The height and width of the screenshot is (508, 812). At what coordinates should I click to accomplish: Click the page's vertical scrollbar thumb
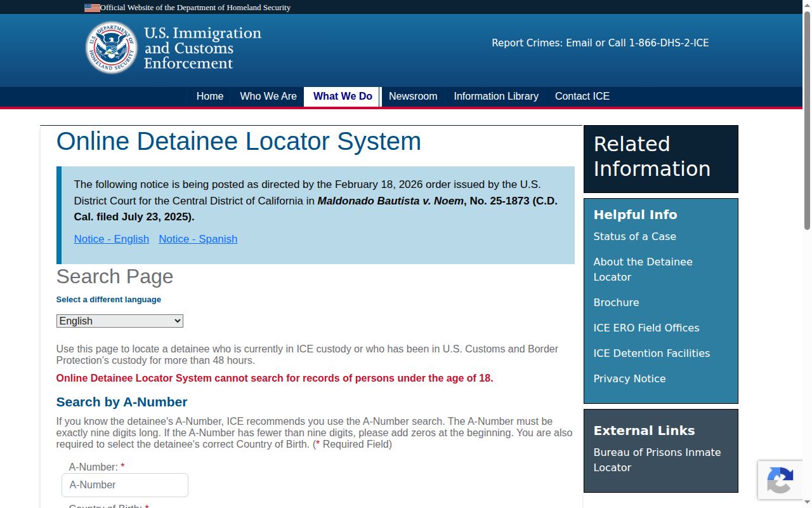(x=807, y=121)
